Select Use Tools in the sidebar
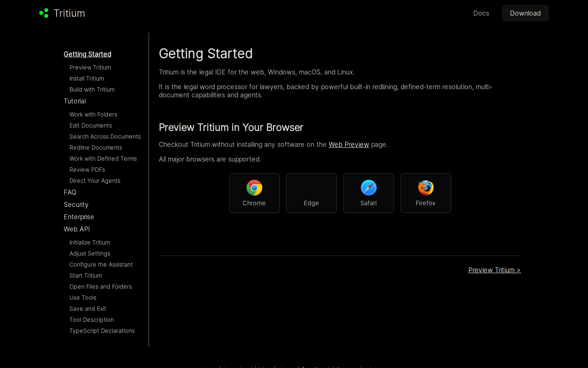Screen dimensions: 588x368 coord(83,298)
